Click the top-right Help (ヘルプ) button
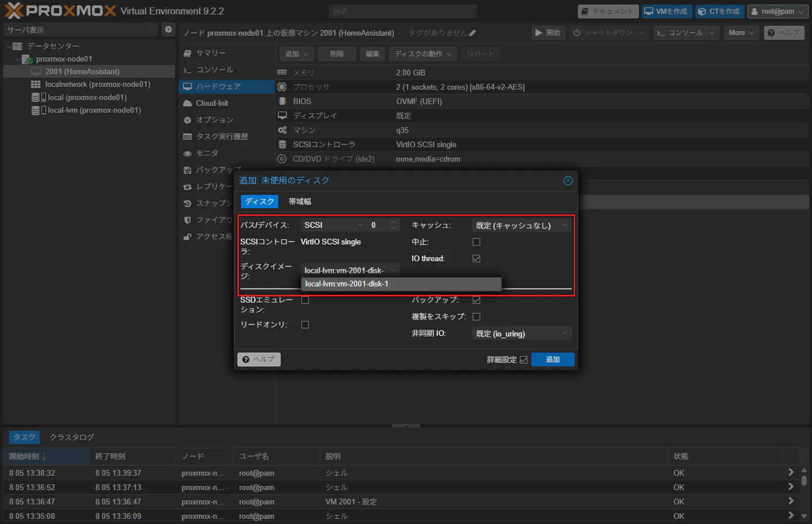The width and height of the screenshot is (812, 524). [x=784, y=33]
